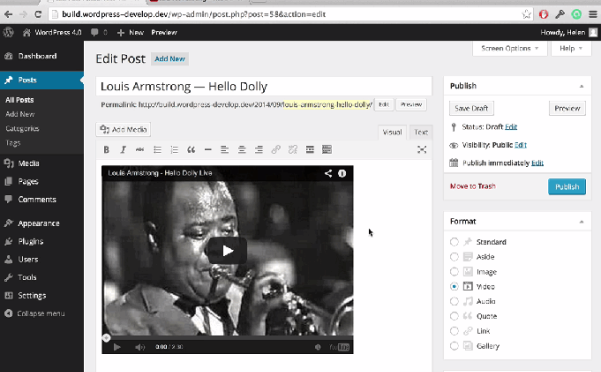Click the video share icon
The width and height of the screenshot is (601, 372).
[328, 174]
